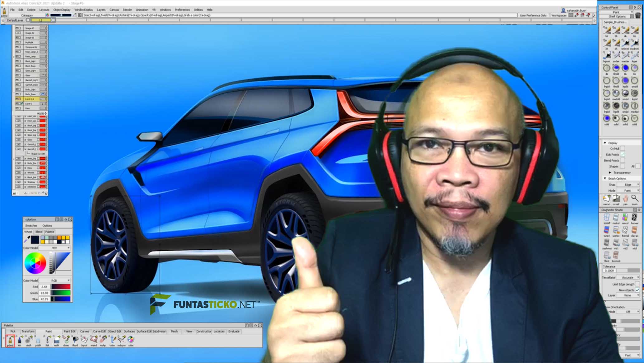Screen dimensions: 644x363
Task: Click the pan hand tool icon
Action: point(625,199)
